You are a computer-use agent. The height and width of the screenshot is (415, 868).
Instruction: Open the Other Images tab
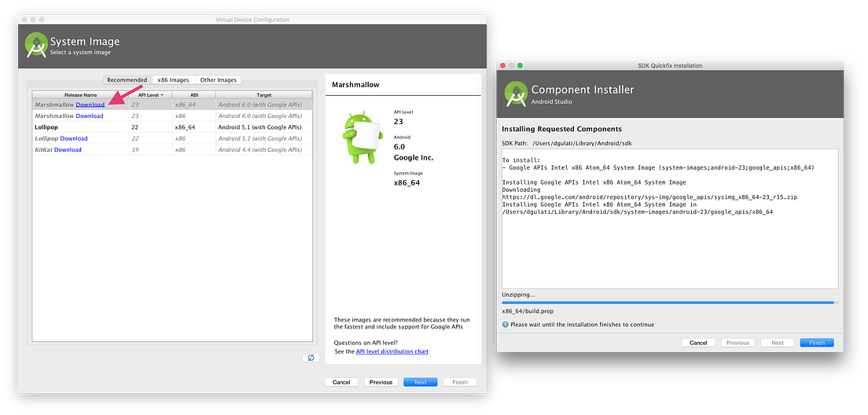[x=218, y=79]
